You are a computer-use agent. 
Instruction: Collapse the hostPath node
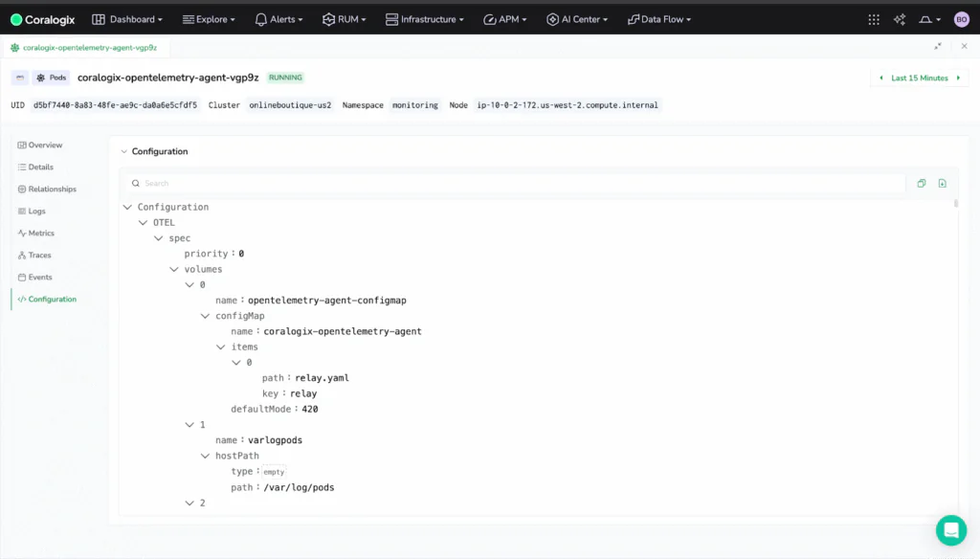point(205,457)
